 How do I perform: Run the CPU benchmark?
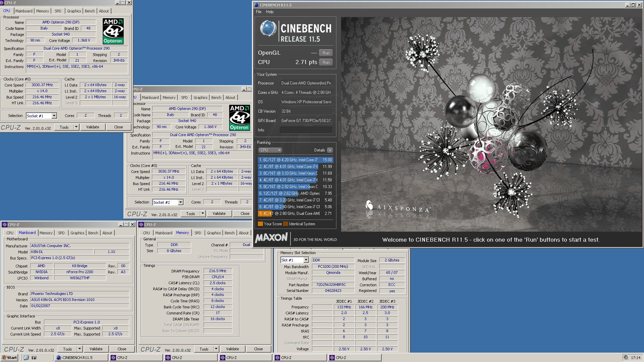tap(326, 62)
